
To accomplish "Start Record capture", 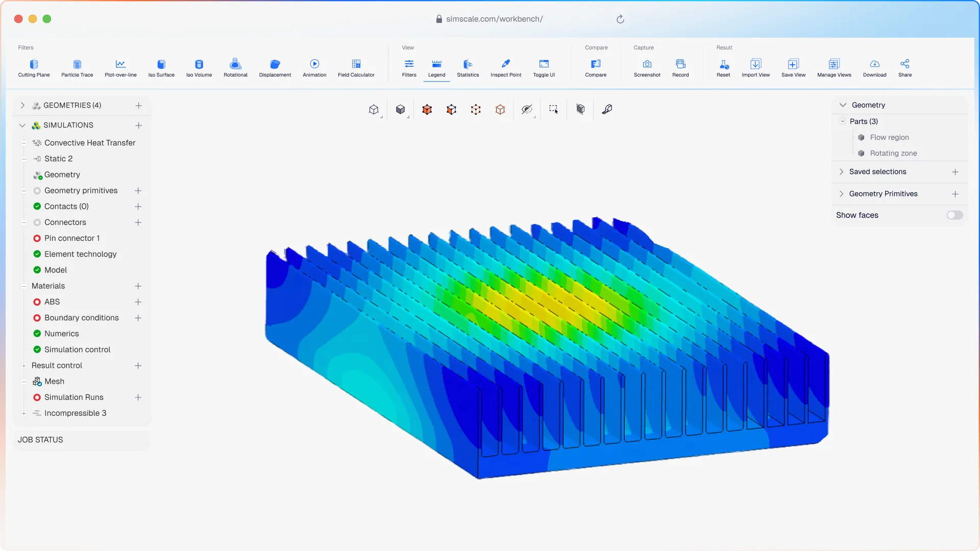I will (x=680, y=68).
